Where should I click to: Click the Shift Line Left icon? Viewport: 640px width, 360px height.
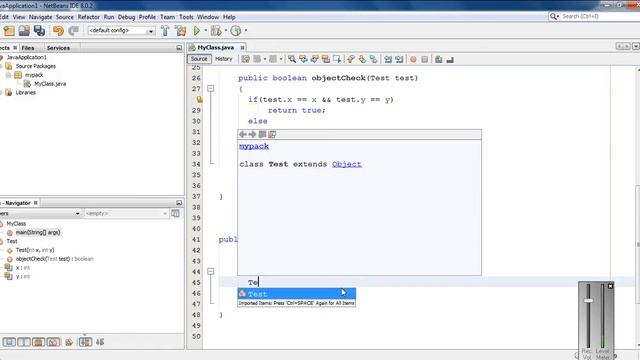tap(388, 59)
